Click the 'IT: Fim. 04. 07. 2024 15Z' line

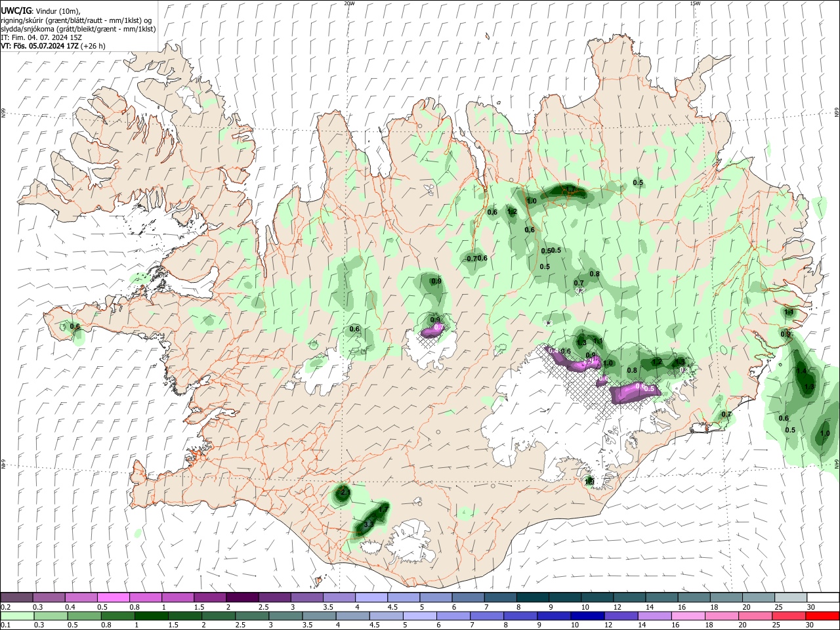[x=41, y=37]
